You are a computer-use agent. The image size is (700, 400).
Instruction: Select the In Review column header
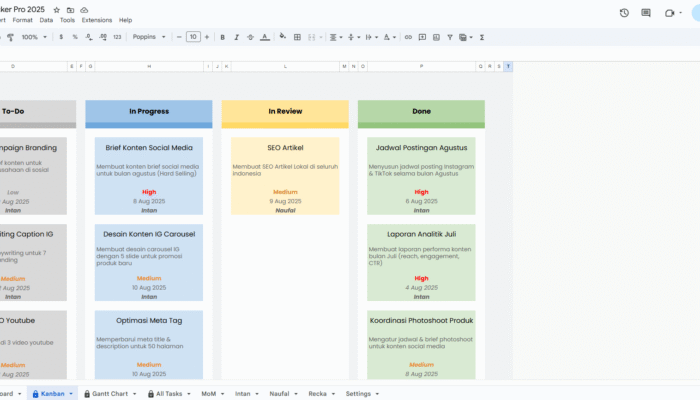coord(285,112)
